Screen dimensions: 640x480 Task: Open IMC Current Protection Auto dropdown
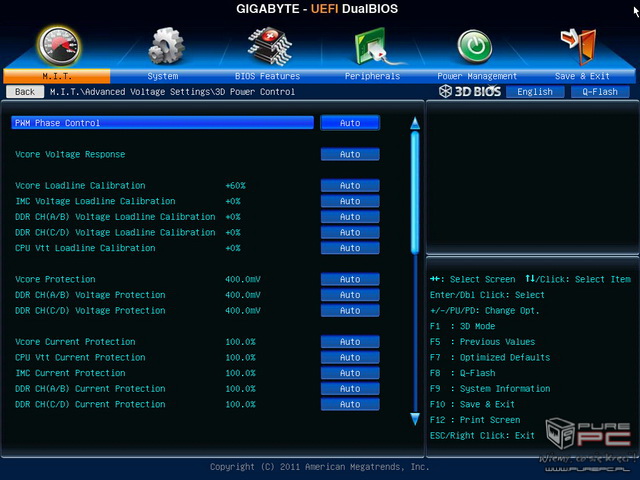pyautogui.click(x=350, y=373)
